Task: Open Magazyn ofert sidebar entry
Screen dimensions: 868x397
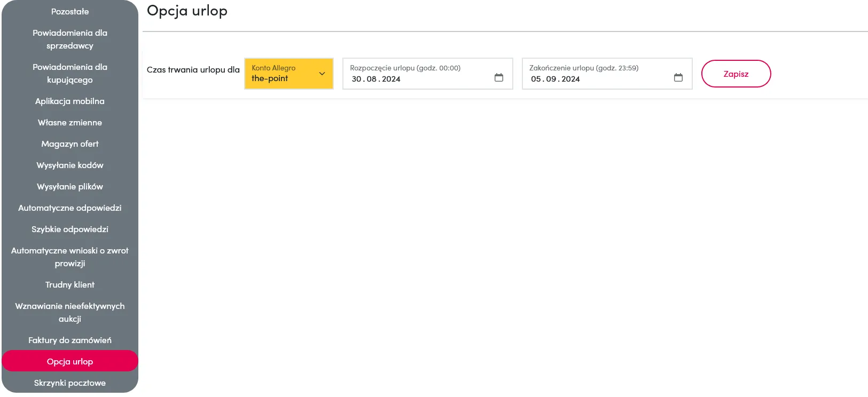Action: (70, 144)
